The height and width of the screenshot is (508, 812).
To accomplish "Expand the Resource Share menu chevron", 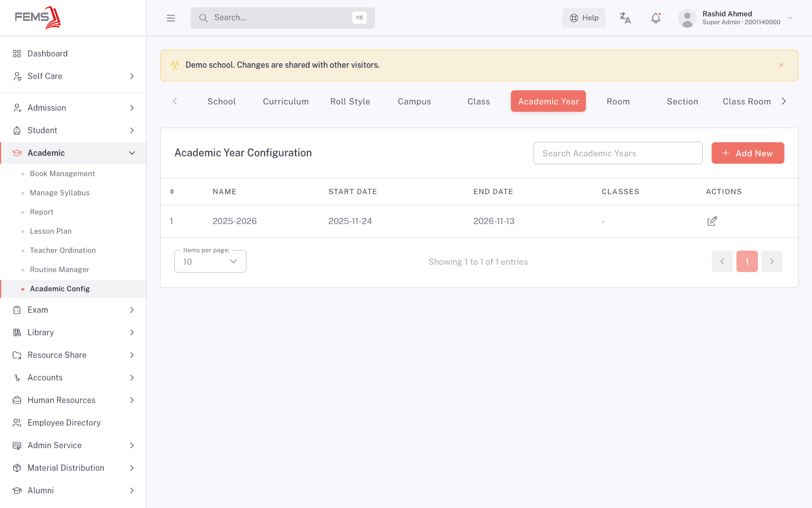I will (132, 355).
